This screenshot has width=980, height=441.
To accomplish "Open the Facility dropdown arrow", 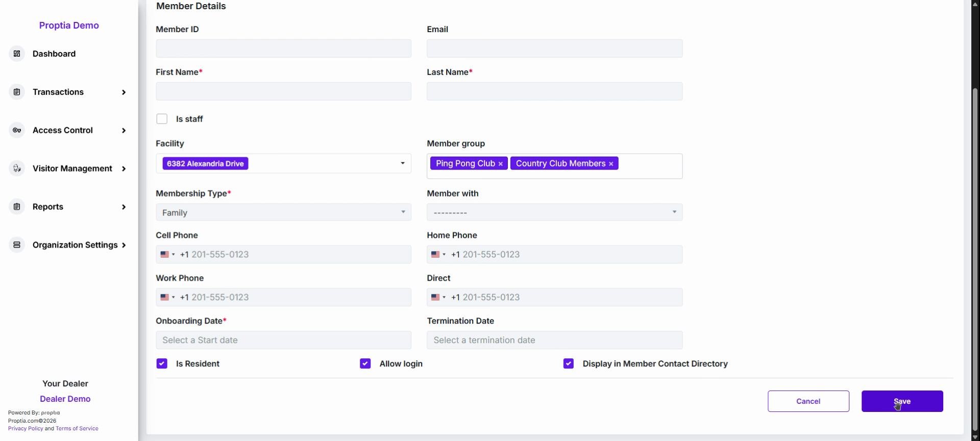I will [x=402, y=163].
